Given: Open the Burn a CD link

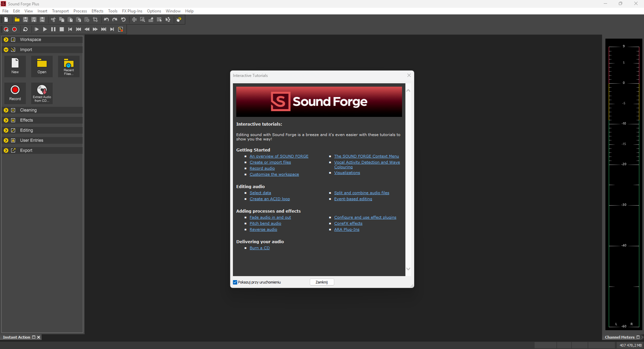Looking at the screenshot, I should [x=260, y=248].
